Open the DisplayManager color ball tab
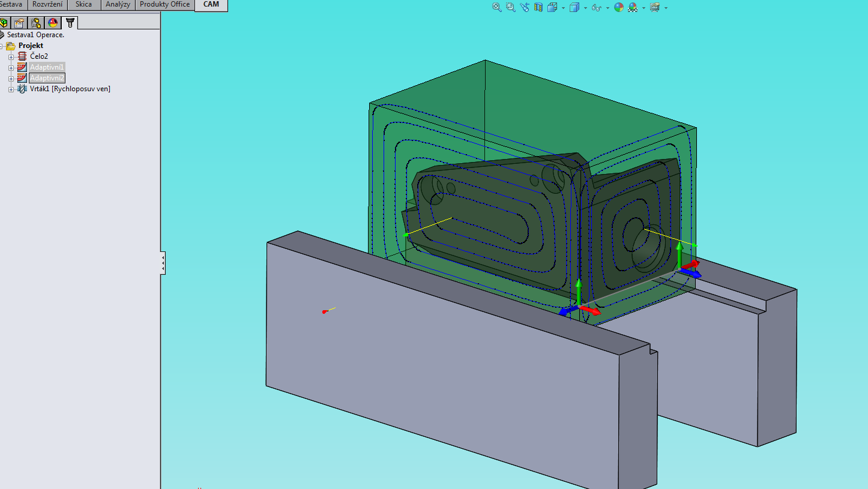The image size is (868, 489). (53, 23)
